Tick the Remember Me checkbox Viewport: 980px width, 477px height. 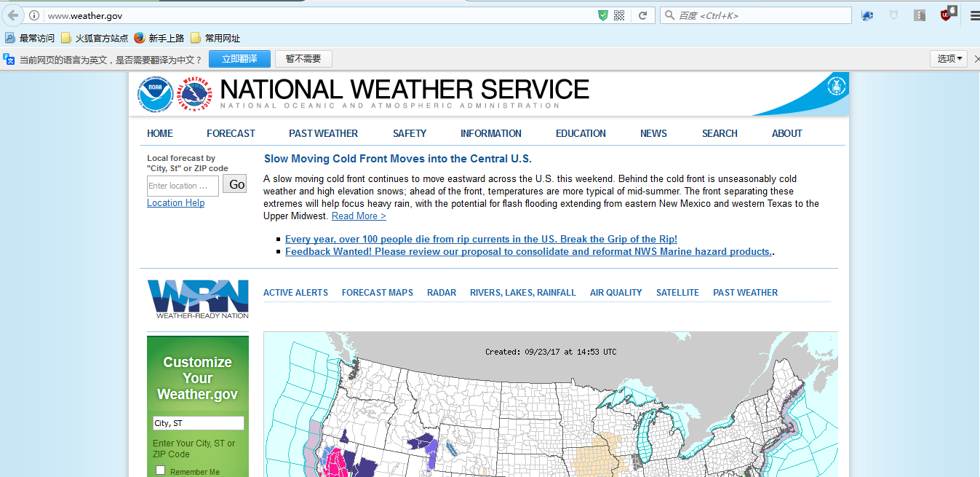[x=161, y=470]
